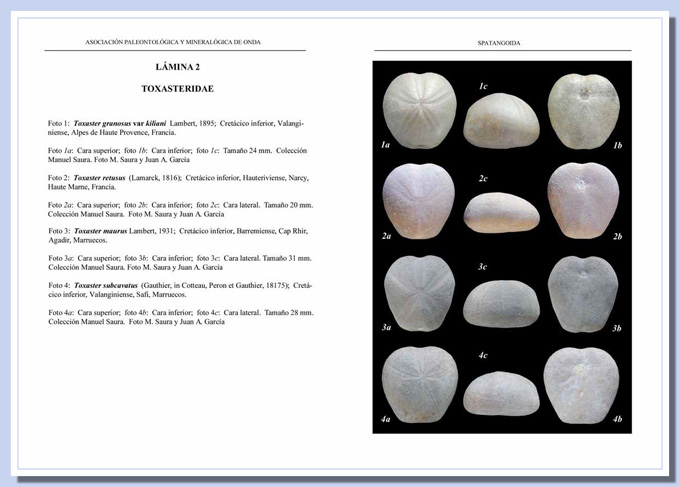680x487 pixels.
Task: Click the text Lambert, 1895
Action: [x=192, y=123]
